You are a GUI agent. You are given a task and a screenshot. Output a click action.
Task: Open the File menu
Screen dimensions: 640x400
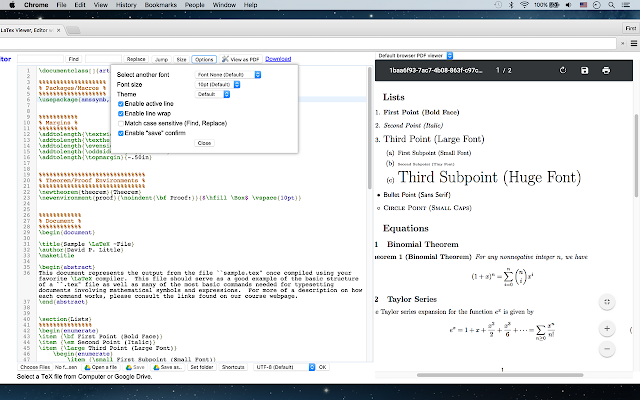pyautogui.click(x=61, y=5)
